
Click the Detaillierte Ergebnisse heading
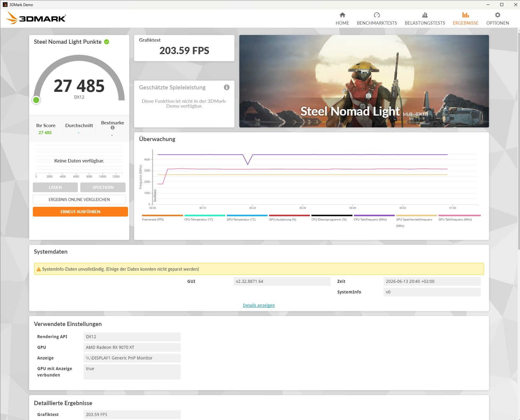tap(63, 403)
